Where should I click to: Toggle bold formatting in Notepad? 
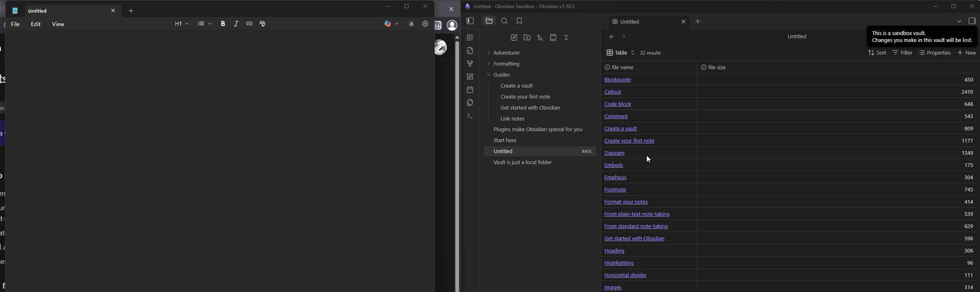coord(223,24)
